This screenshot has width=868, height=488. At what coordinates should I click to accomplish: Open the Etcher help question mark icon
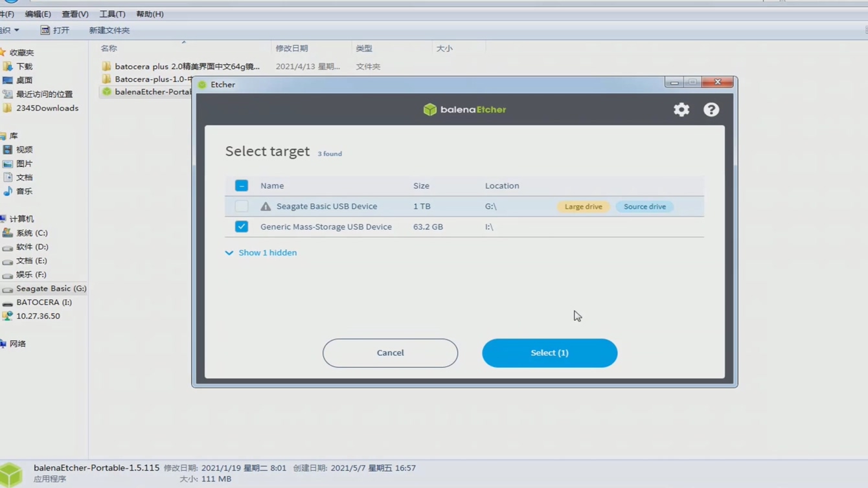(711, 109)
